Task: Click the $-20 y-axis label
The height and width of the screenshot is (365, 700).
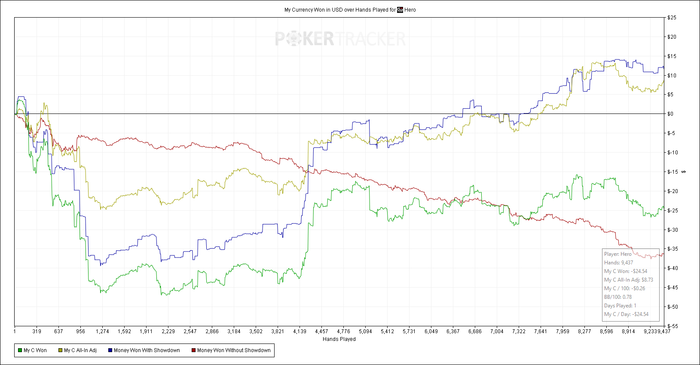Action: tap(672, 191)
